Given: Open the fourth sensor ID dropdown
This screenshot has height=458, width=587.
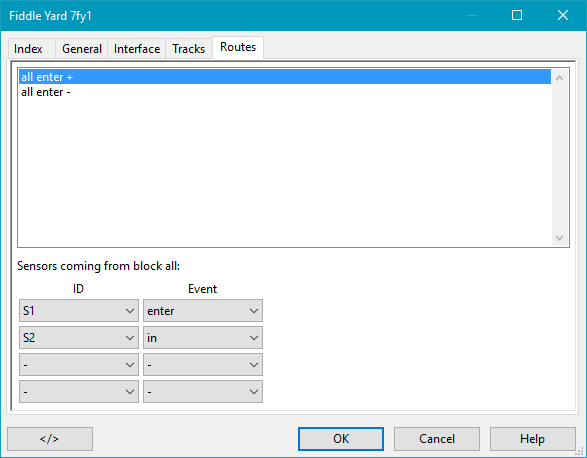Looking at the screenshot, I should point(79,391).
